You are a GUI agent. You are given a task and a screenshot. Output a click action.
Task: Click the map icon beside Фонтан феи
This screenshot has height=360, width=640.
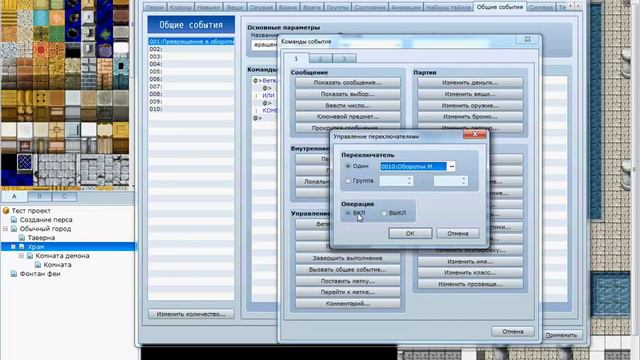click(14, 273)
